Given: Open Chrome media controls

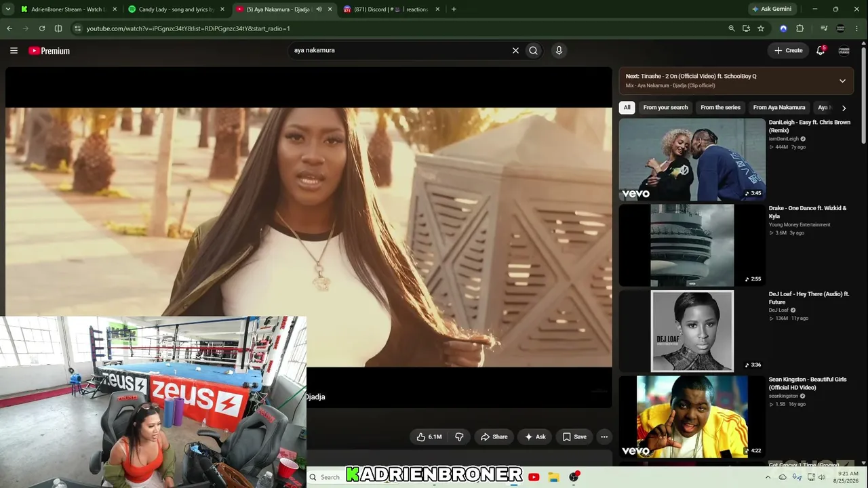Looking at the screenshot, I should pyautogui.click(x=824, y=28).
